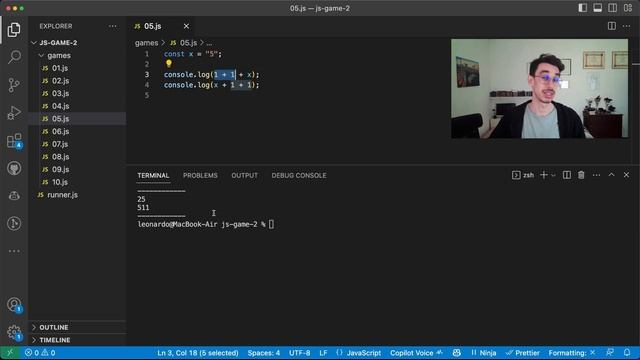
Task: Click the feedback icon in status bar
Action: pos(610,353)
